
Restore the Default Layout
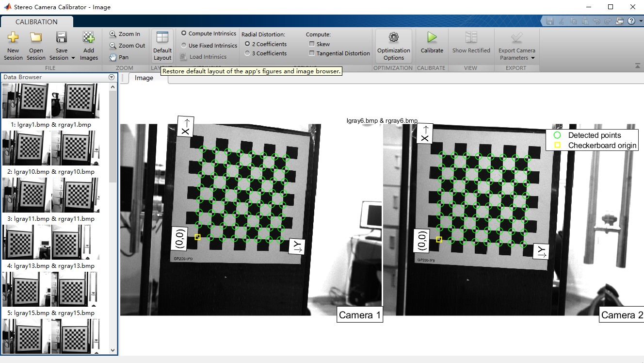pos(162,45)
